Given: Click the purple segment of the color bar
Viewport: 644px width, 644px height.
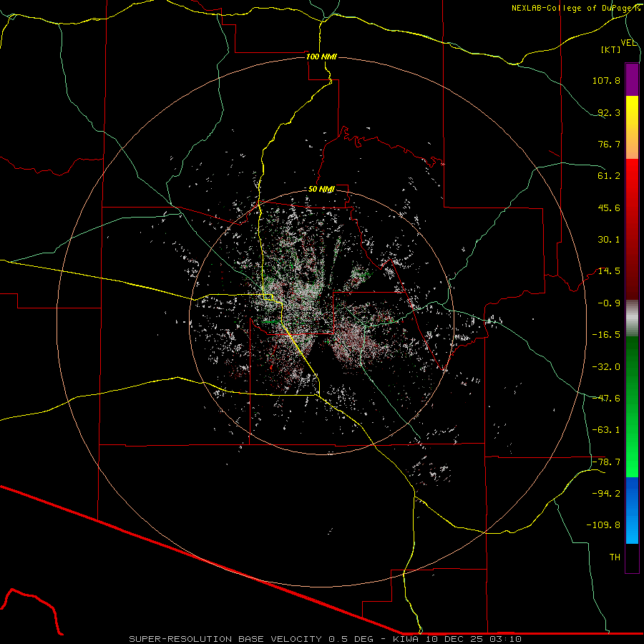Looking at the screenshot, I should (x=632, y=79).
